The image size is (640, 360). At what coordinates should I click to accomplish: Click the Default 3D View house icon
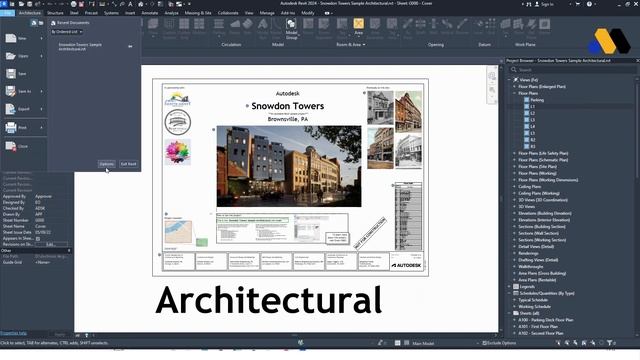click(x=140, y=4)
